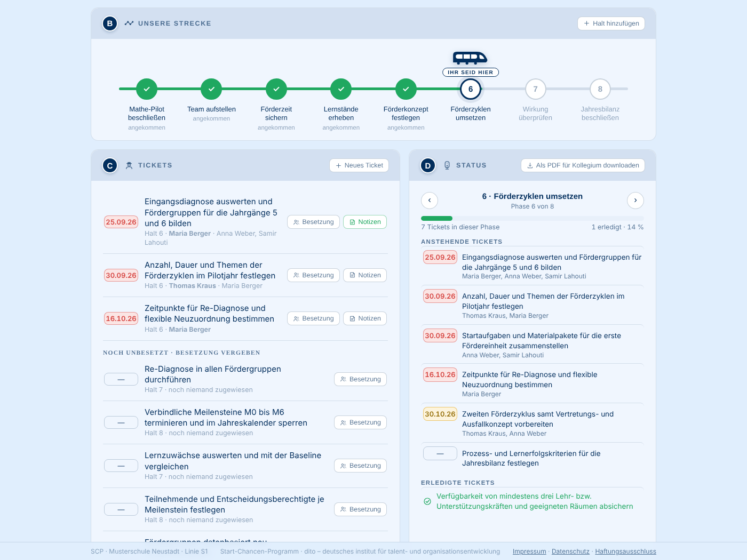Assign Besetzung for Verbindliche Meilensteine ticket

click(x=360, y=422)
